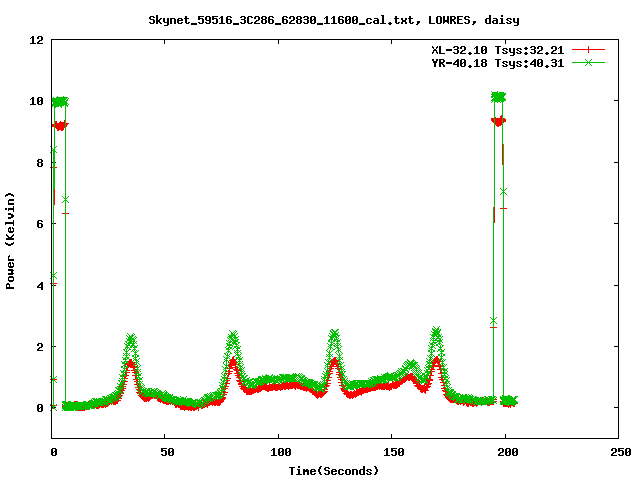
Task: Click x-axis tick label 50
Action: [x=167, y=452]
